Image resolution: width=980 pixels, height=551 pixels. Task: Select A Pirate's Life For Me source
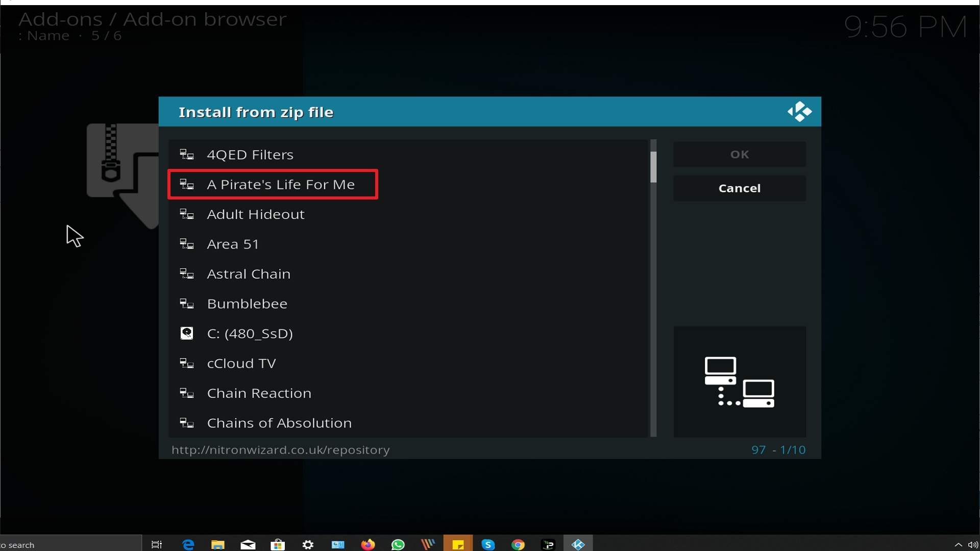(408, 184)
